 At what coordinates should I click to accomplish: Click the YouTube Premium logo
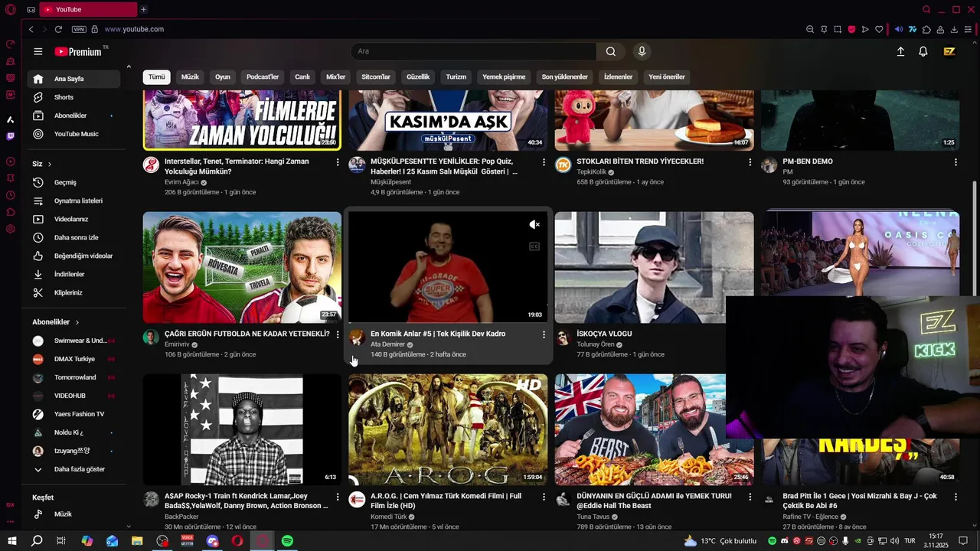point(78,51)
